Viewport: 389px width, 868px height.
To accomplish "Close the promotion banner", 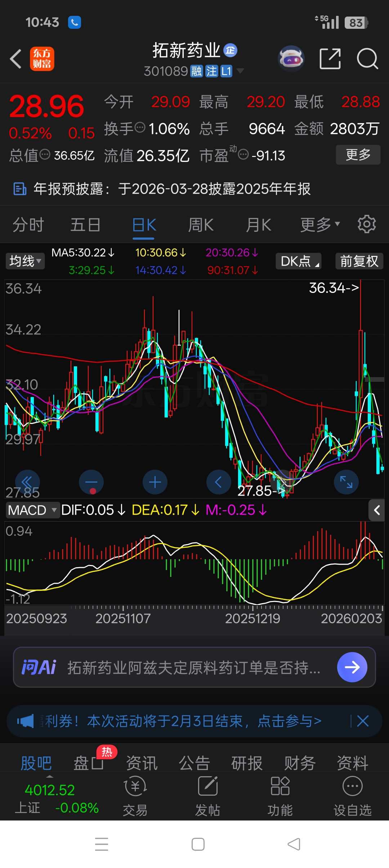I will [x=363, y=721].
